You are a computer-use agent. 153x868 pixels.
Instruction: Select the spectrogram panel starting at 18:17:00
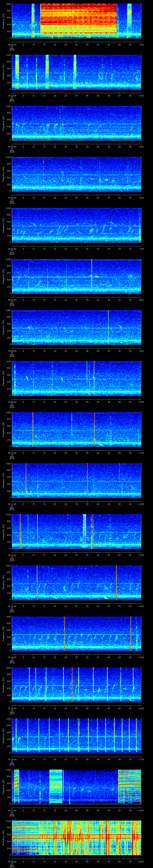(x=77, y=786)
